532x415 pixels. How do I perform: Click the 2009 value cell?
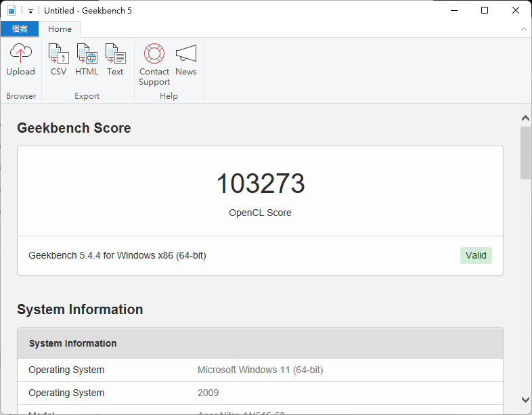(208, 393)
